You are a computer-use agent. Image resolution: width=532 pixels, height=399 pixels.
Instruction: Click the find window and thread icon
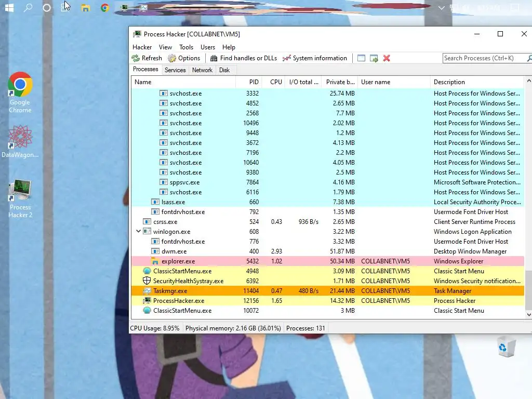tap(374, 58)
